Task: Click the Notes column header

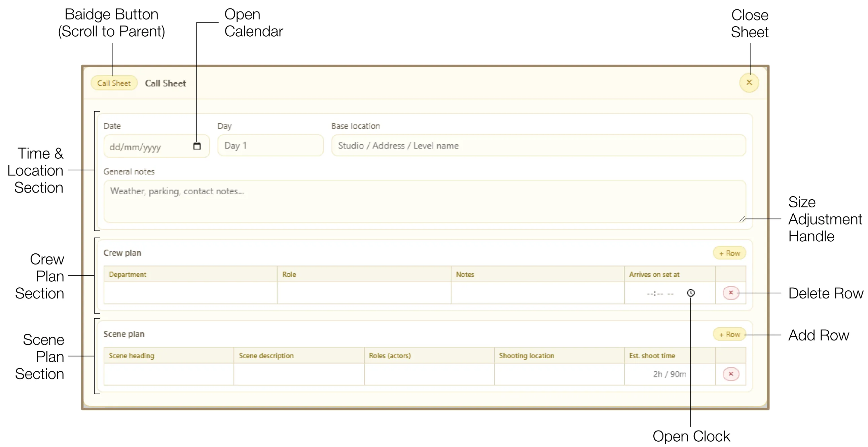Action: pyautogui.click(x=537, y=274)
